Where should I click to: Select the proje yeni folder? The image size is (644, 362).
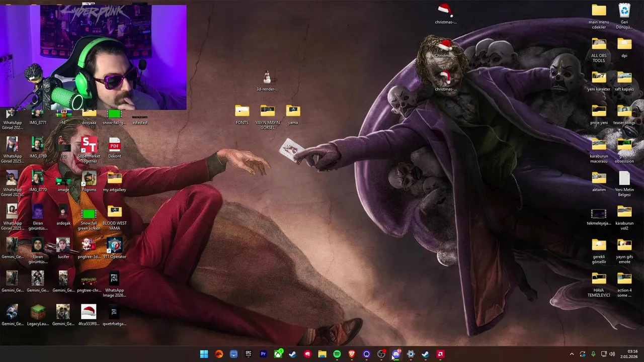599,115
